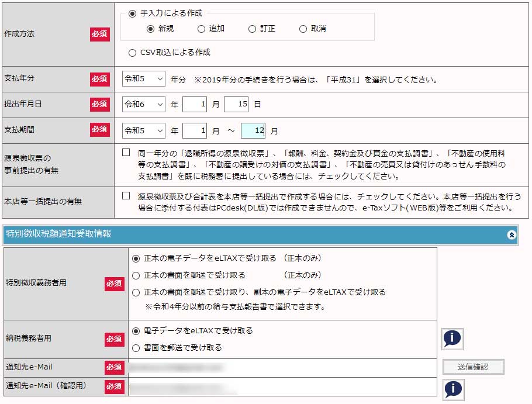Image resolution: width=532 pixels, height=404 pixels.
Task: Click the 送信確認 button
Action: (x=473, y=367)
